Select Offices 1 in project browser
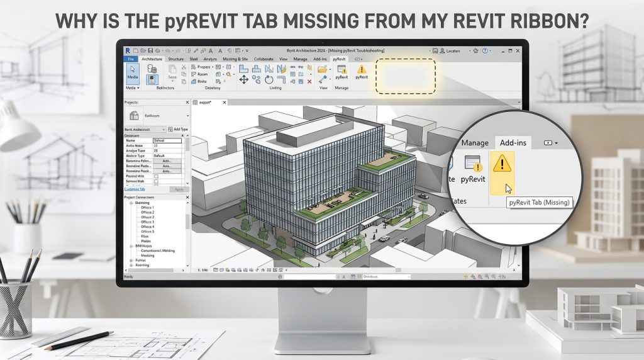644x360 pixels. 147,208
